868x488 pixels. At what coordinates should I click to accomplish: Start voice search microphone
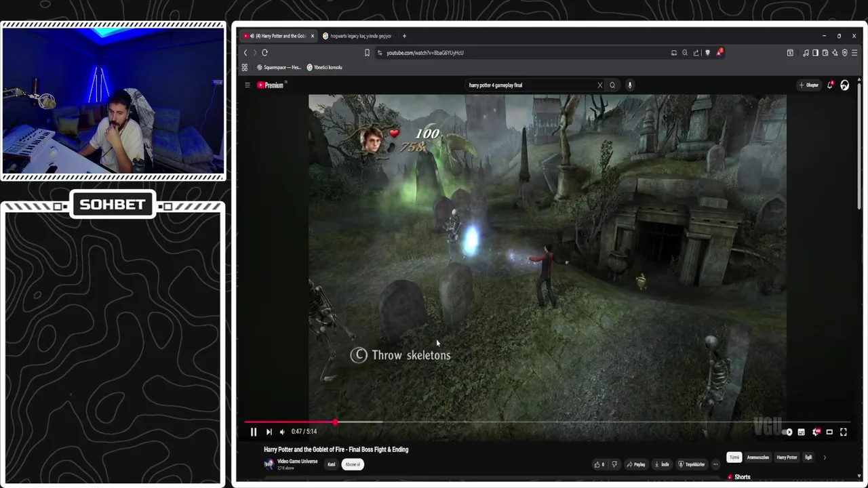pyautogui.click(x=629, y=85)
